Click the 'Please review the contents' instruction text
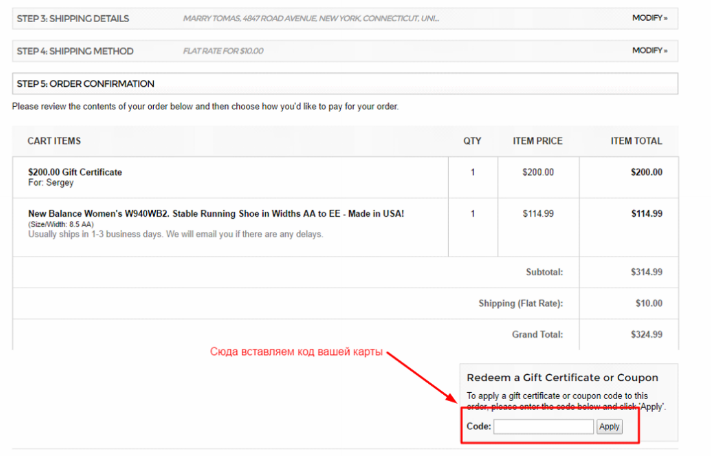This screenshot has width=711, height=456. click(x=205, y=107)
